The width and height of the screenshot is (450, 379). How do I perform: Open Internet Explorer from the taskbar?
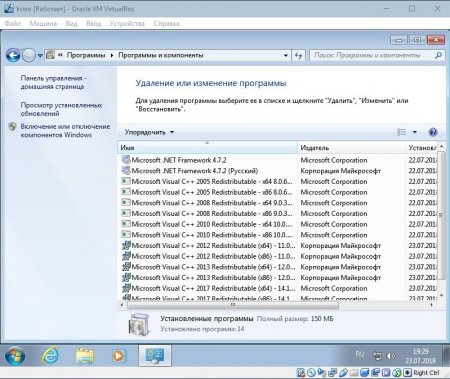50,355
